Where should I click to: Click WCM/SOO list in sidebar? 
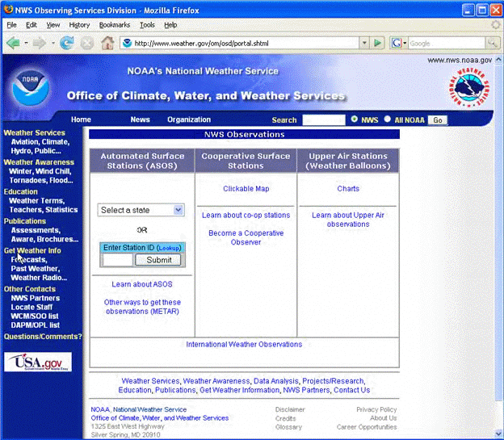click(35, 316)
